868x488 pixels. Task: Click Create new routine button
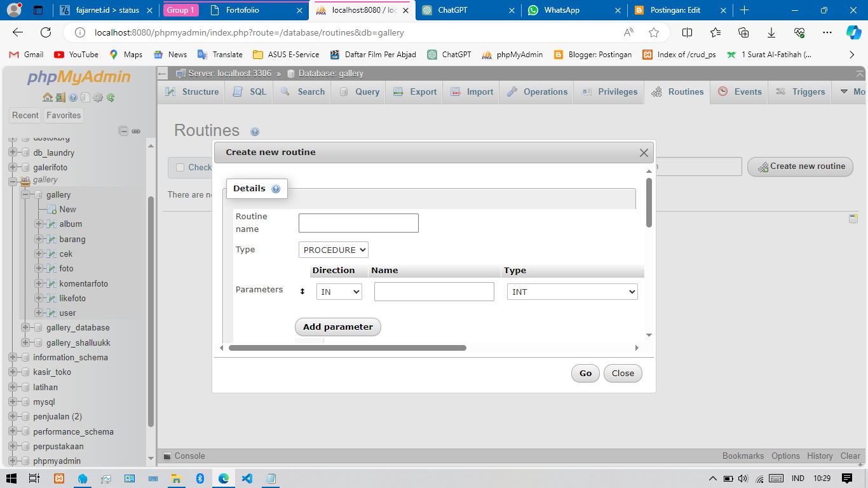[801, 166]
